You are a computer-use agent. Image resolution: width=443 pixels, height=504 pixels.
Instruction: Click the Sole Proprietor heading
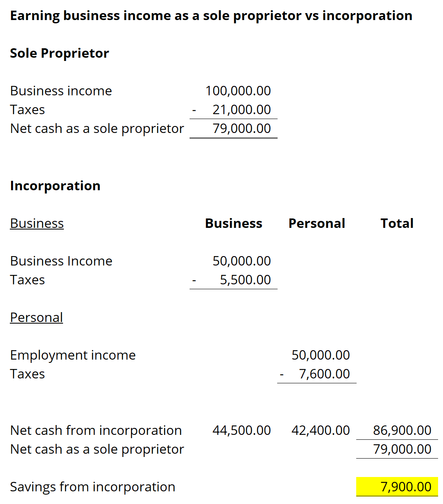[x=59, y=53]
